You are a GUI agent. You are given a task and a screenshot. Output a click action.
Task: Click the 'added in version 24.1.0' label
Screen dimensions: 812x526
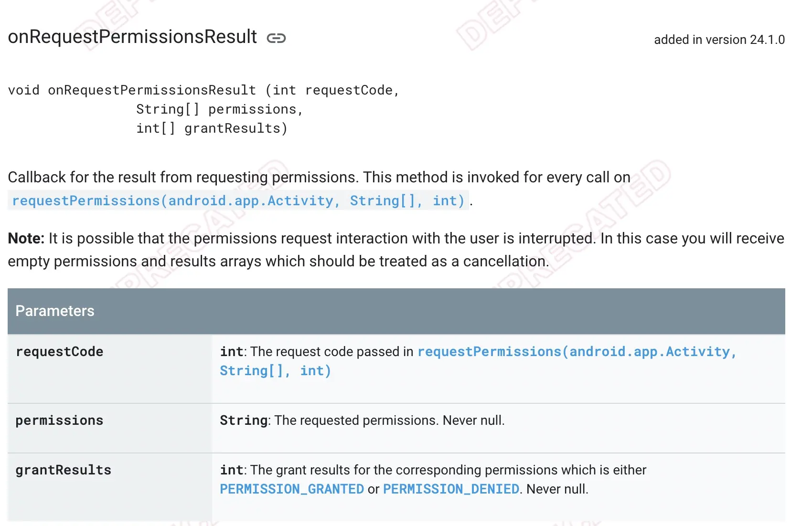[x=719, y=40]
